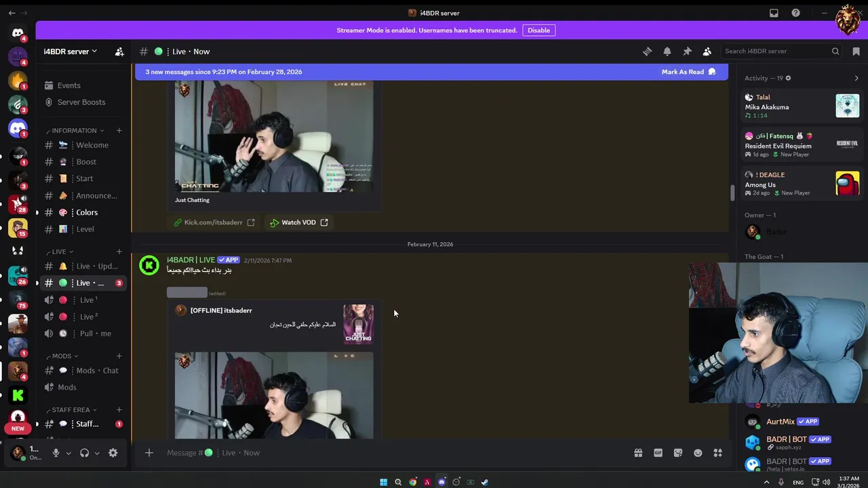The height and width of the screenshot is (488, 868).
Task: Open headphone output options arrow
Action: [x=97, y=453]
